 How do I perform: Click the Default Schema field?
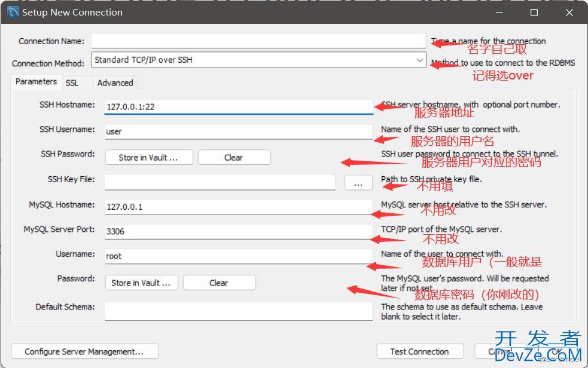pos(239,311)
